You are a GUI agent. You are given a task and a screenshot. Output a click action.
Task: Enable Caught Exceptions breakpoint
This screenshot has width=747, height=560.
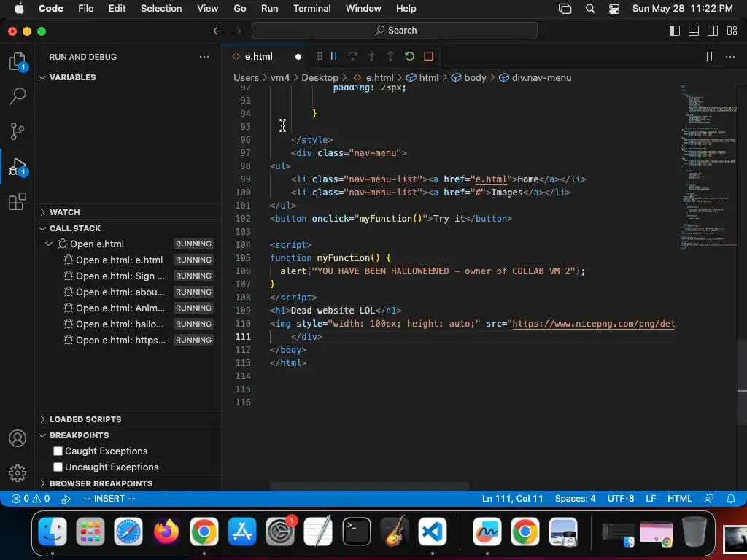pyautogui.click(x=58, y=451)
